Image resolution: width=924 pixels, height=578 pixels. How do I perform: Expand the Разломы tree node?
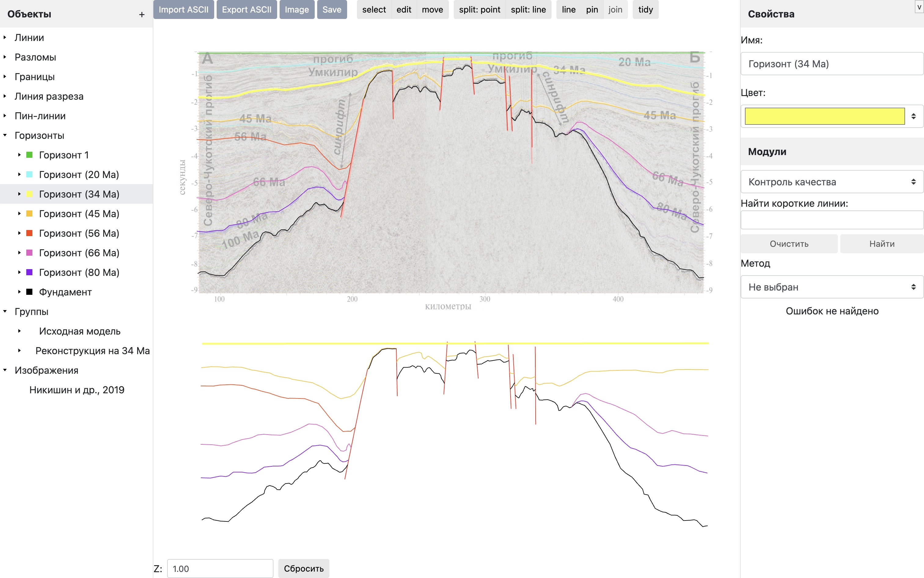(5, 57)
